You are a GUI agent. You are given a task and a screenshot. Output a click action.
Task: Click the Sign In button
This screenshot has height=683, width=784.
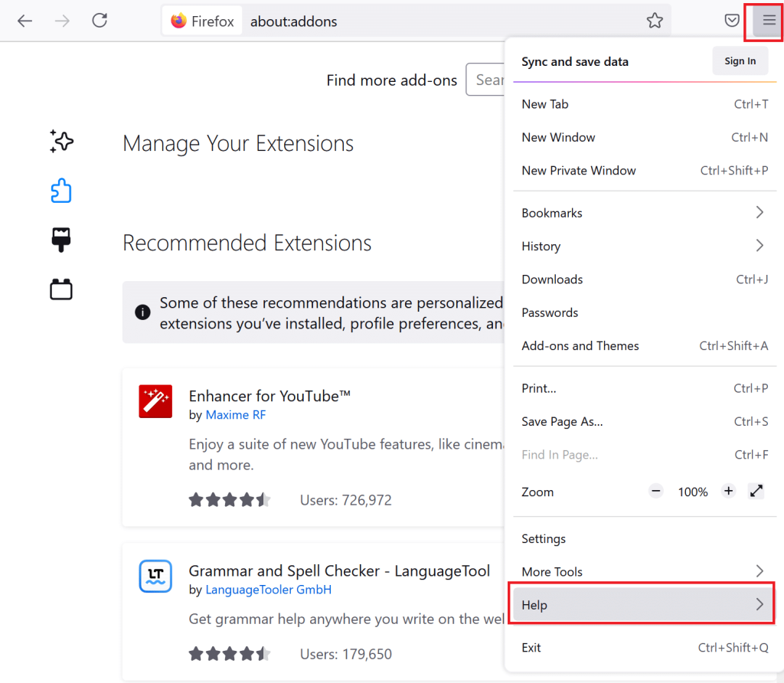pos(740,61)
